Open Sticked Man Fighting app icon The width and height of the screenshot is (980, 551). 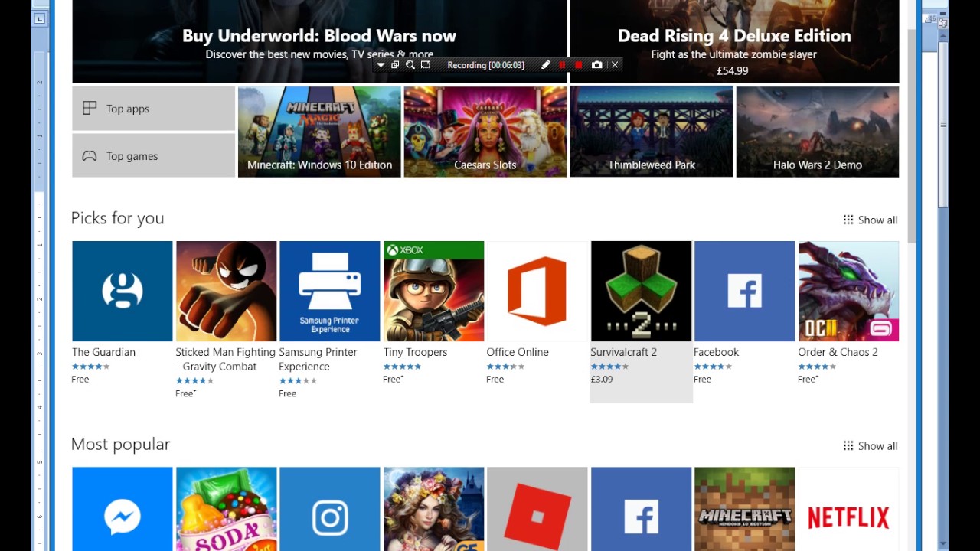(x=226, y=291)
